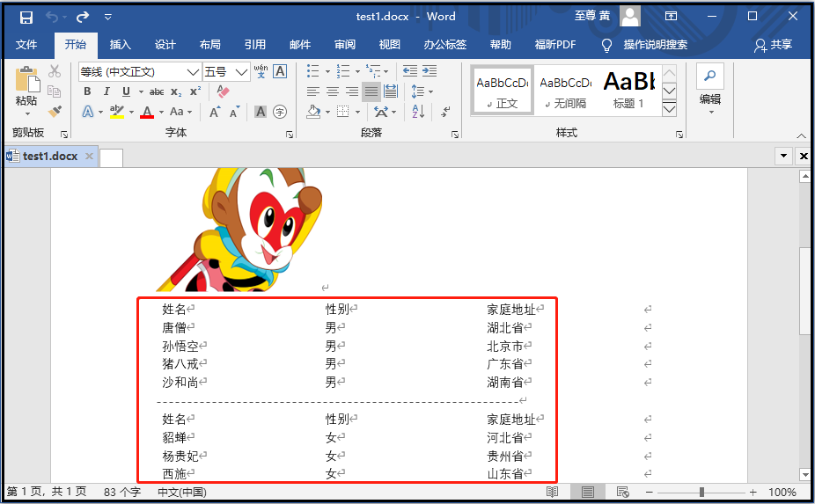Decrease font size with shrink font
The width and height of the screenshot is (815, 504).
[x=234, y=112]
